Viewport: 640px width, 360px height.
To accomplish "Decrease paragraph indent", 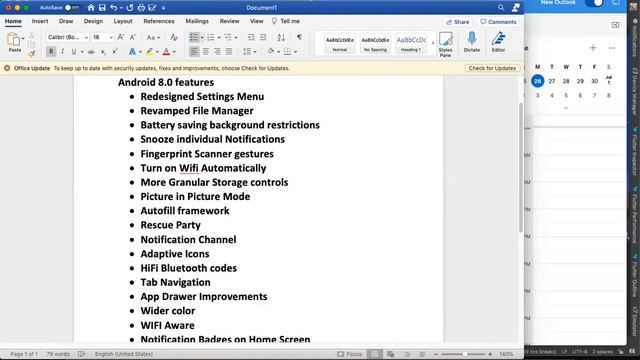I will point(251,37).
